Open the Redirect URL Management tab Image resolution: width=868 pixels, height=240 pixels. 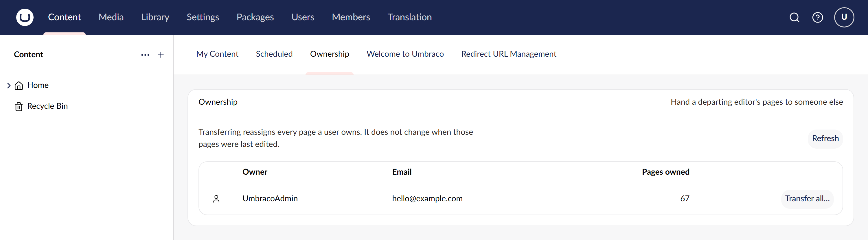(508, 54)
